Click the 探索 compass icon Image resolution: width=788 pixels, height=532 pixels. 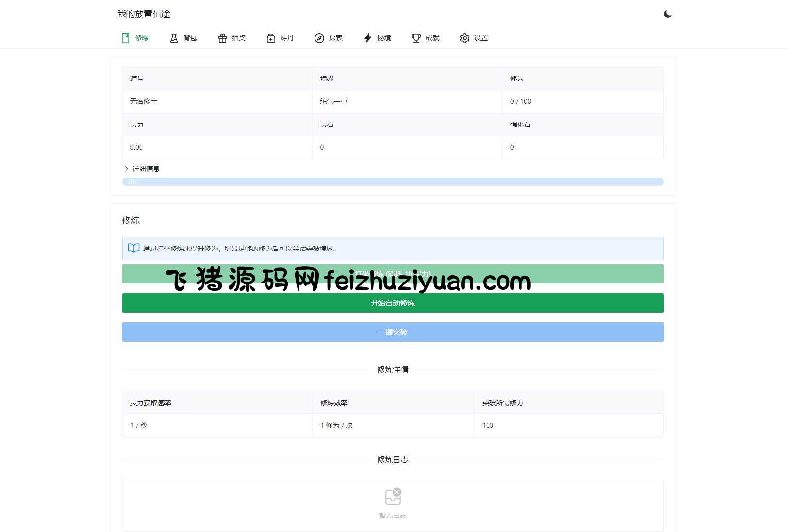click(319, 38)
